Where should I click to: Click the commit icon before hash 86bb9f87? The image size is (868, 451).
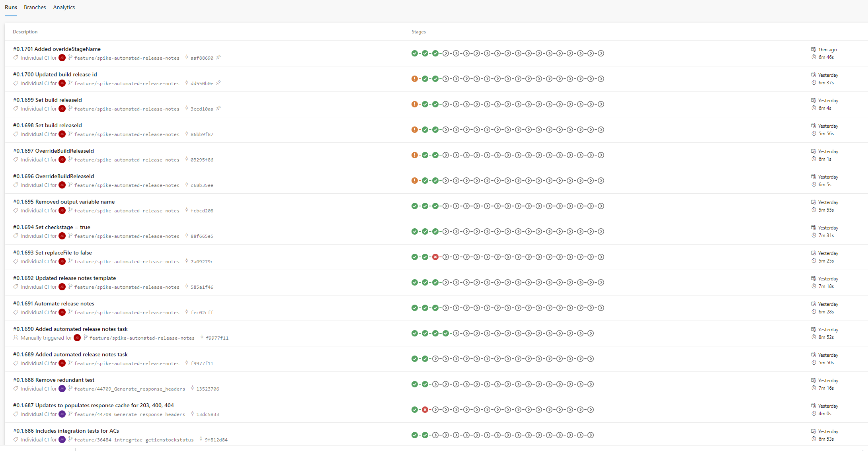(x=186, y=134)
